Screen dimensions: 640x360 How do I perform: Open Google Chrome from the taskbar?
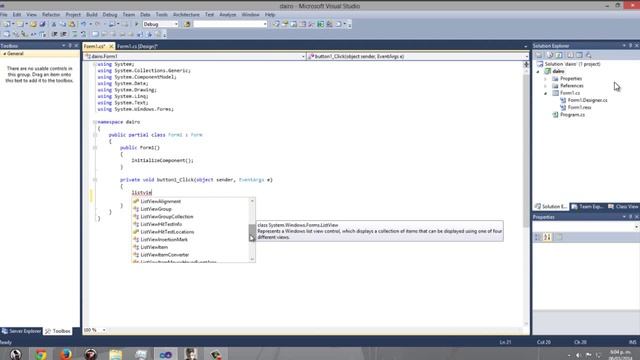pyautogui.click(x=40, y=354)
